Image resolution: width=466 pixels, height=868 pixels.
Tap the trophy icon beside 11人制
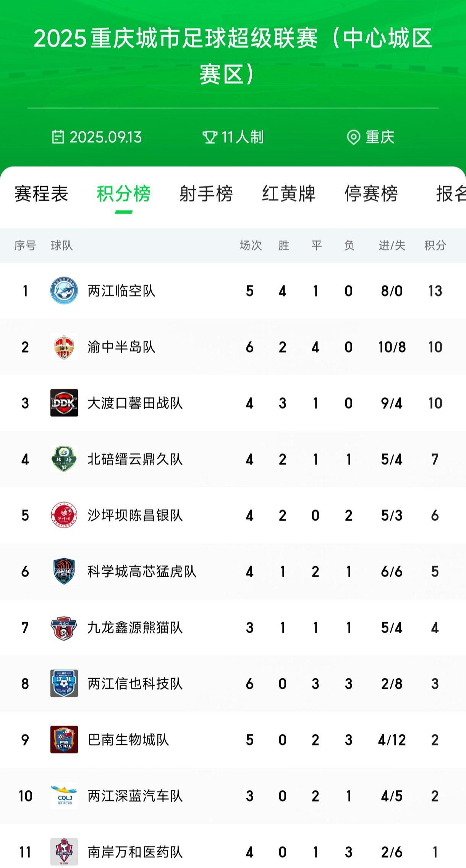tap(210, 137)
